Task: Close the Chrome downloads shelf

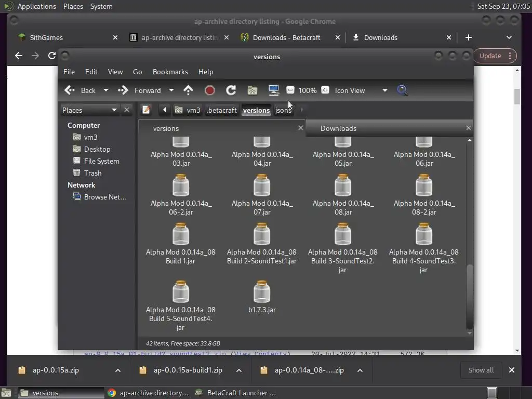Action: click(512, 370)
